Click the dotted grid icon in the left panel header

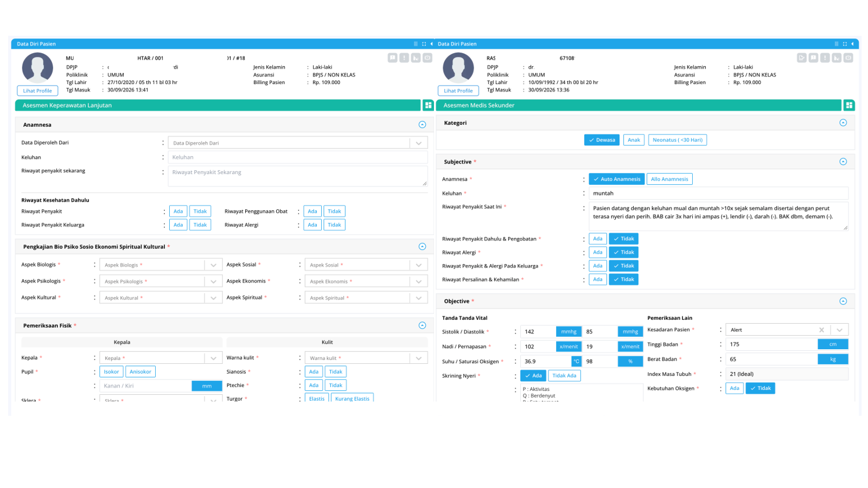tap(416, 44)
